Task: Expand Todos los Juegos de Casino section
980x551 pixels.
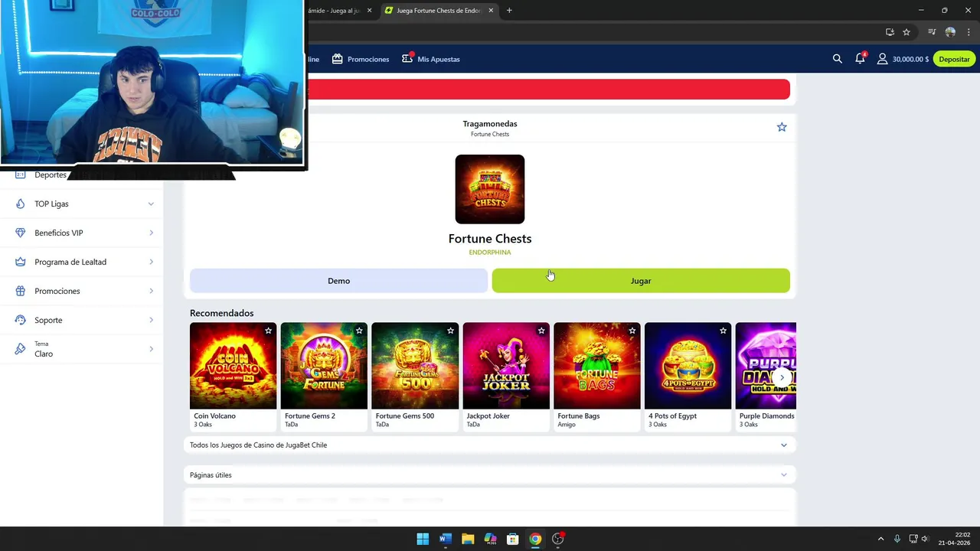Action: pos(489,445)
